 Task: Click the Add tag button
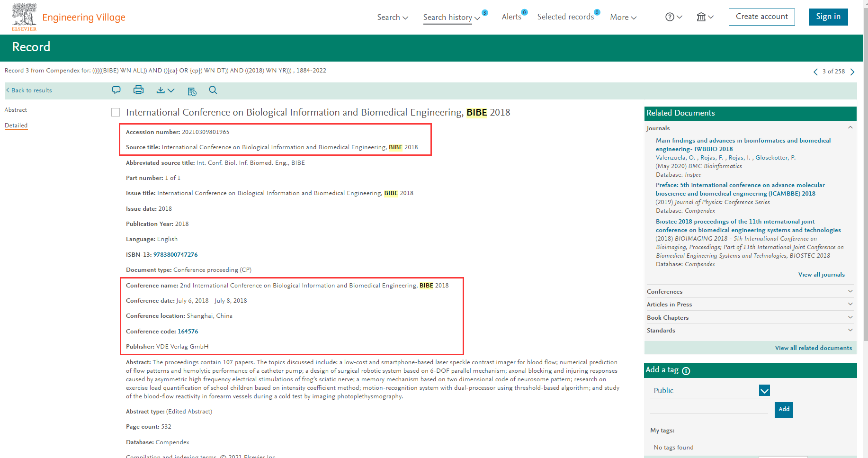tap(784, 409)
